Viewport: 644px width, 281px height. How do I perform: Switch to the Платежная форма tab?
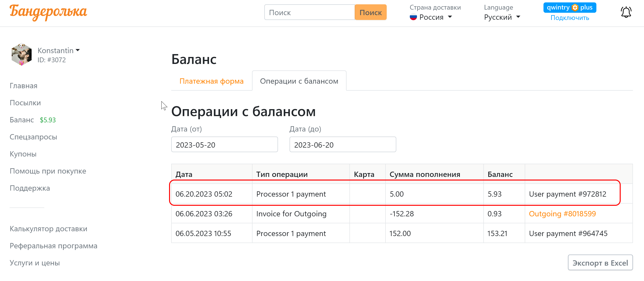click(x=211, y=81)
